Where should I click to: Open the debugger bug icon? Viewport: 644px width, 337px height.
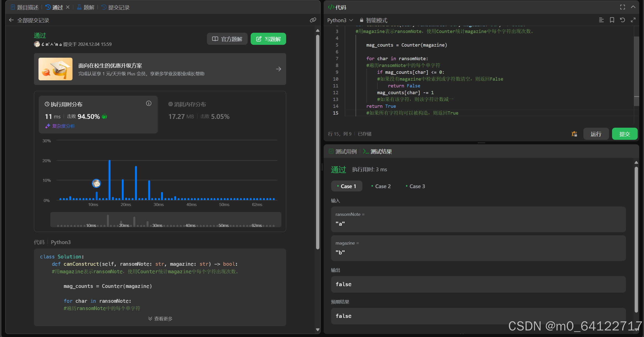(574, 134)
